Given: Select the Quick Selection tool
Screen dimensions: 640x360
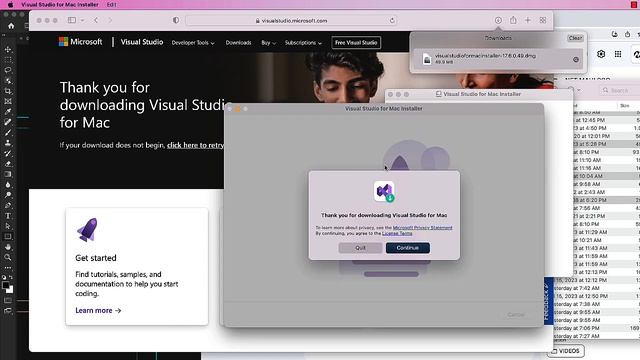Looking at the screenshot, I should coord(8,80).
